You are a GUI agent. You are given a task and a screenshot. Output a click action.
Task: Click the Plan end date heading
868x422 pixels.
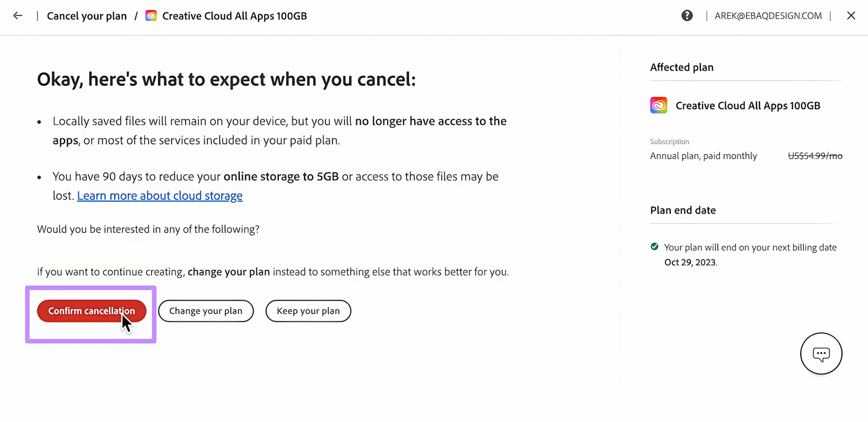click(683, 210)
